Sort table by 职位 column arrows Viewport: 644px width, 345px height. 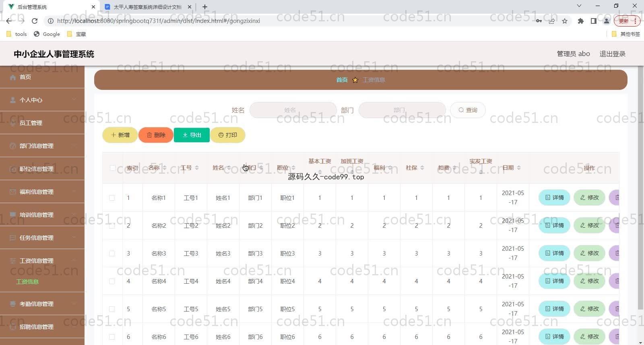(293, 168)
